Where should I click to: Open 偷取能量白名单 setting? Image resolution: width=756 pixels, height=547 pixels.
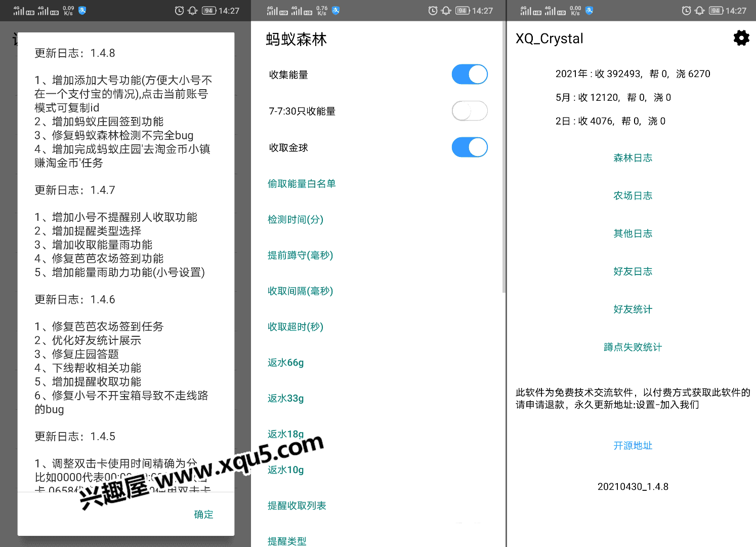(x=302, y=183)
